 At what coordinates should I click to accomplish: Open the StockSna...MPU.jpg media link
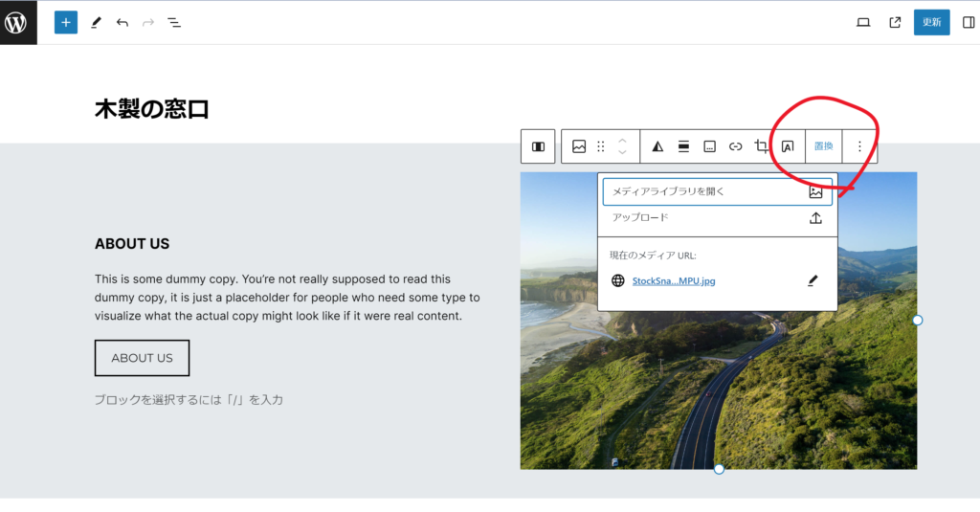pos(674,280)
